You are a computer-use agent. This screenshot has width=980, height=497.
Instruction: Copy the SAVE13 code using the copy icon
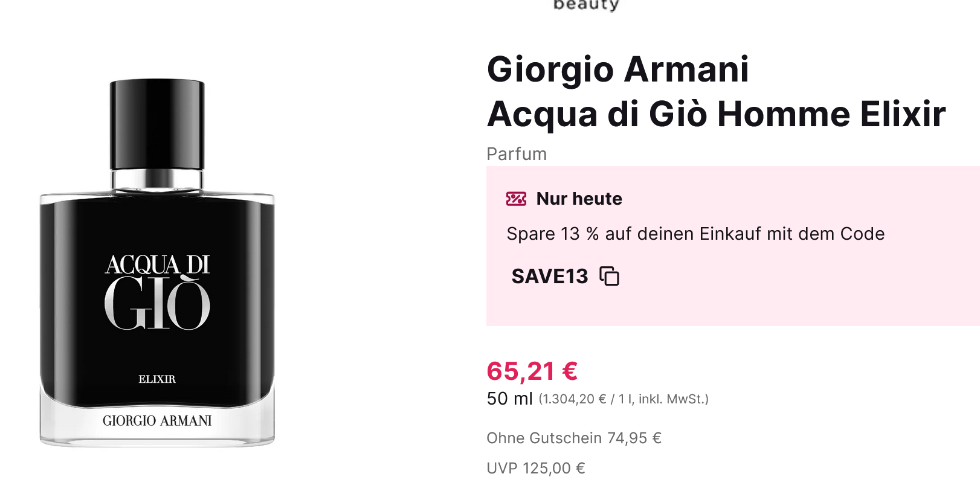[x=609, y=276]
